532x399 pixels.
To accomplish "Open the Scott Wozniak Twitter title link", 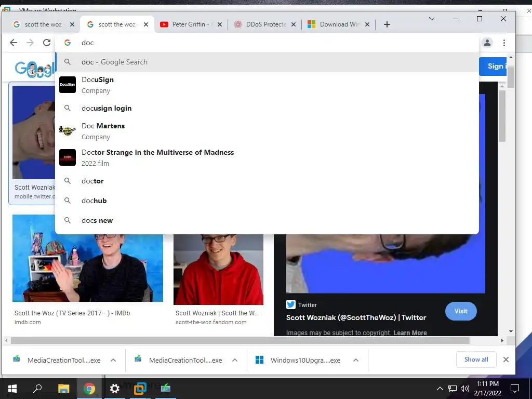I will click(x=356, y=317).
